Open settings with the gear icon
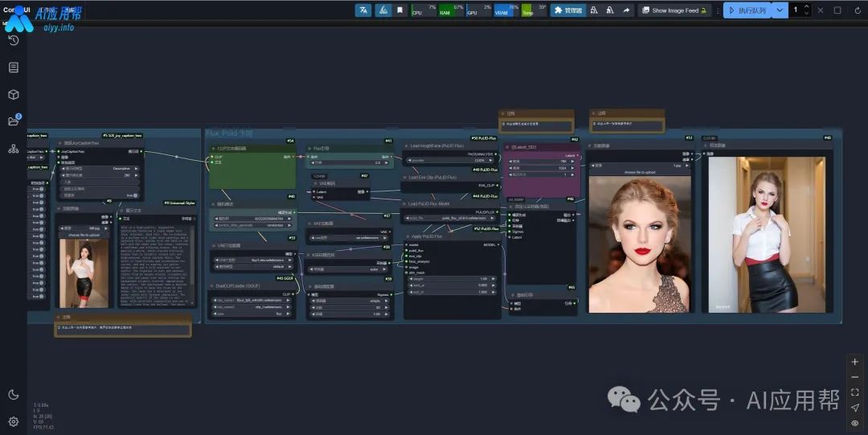Image resolution: width=868 pixels, height=435 pixels. coord(14,421)
